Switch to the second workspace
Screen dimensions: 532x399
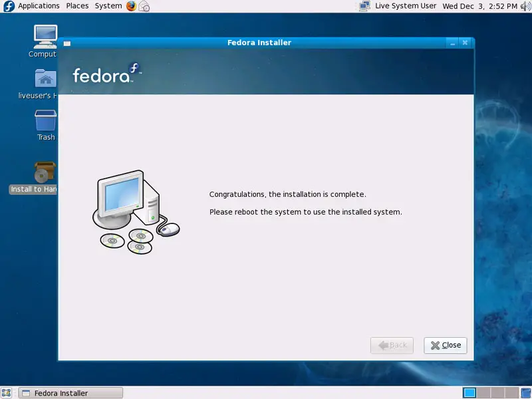coord(483,393)
